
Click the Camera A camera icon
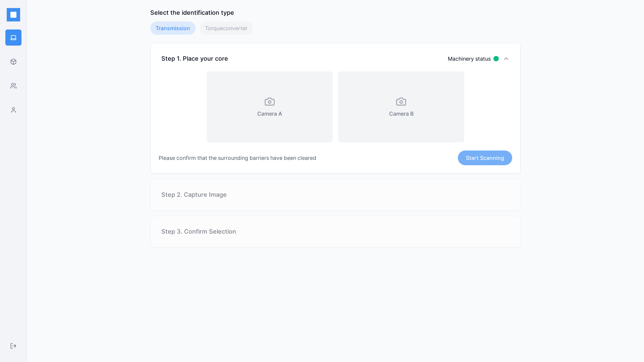[270, 102]
